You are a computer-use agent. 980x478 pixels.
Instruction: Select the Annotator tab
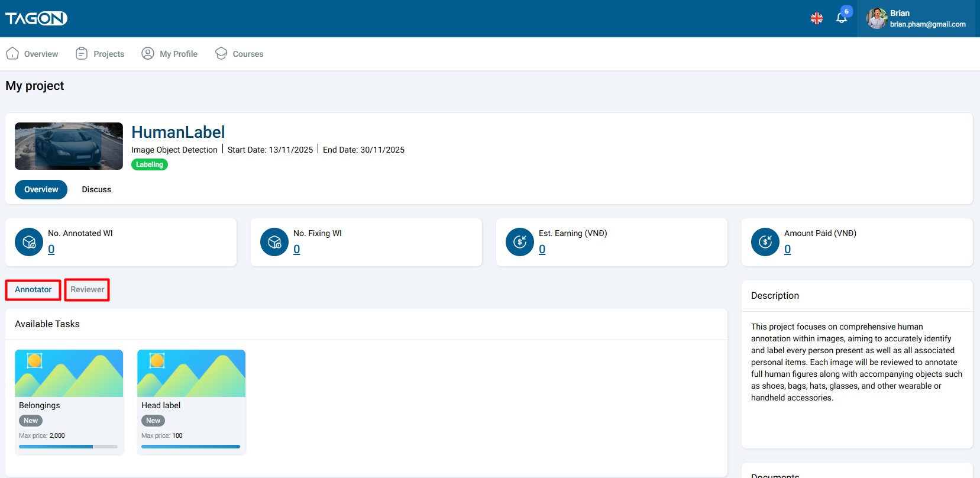click(x=33, y=290)
